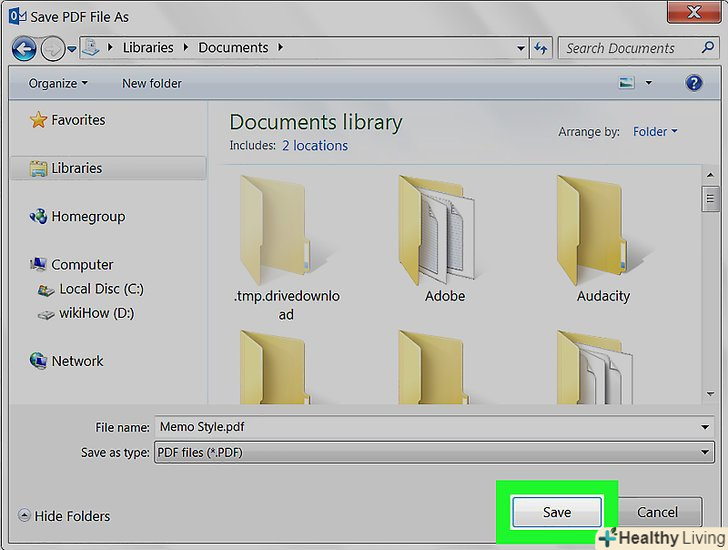The image size is (728, 550).
Task: Open the Save as type combo box
Action: 434,452
